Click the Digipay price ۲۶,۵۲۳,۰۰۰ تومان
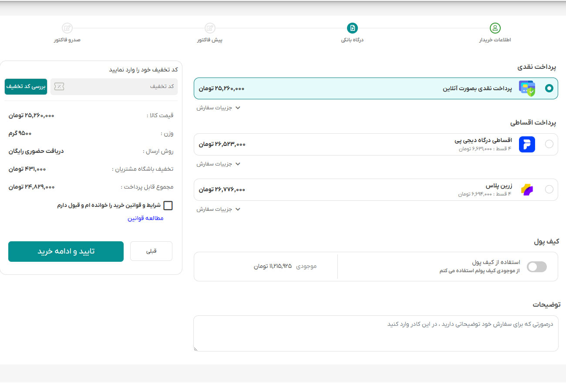 (222, 144)
